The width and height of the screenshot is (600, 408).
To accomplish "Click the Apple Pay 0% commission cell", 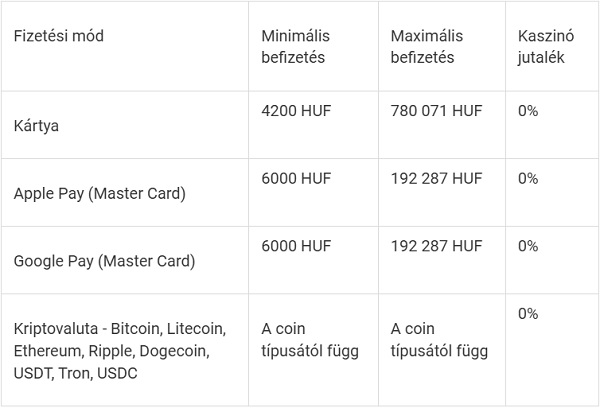I will pos(528,178).
